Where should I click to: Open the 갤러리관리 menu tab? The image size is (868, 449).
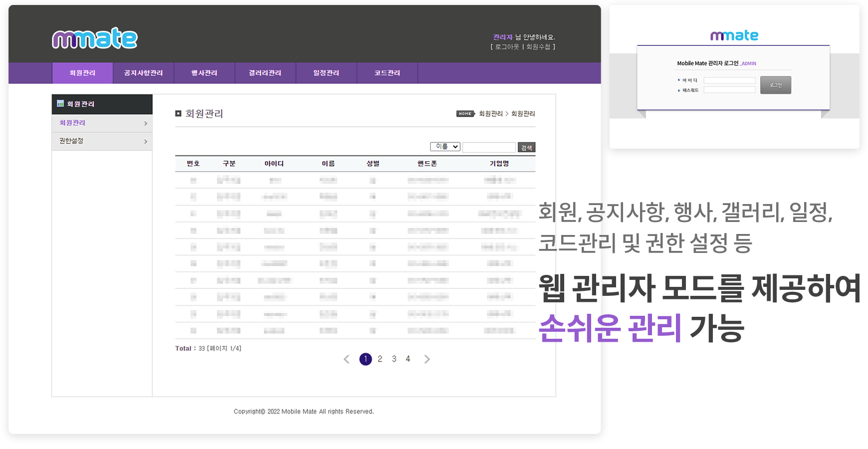click(x=265, y=73)
